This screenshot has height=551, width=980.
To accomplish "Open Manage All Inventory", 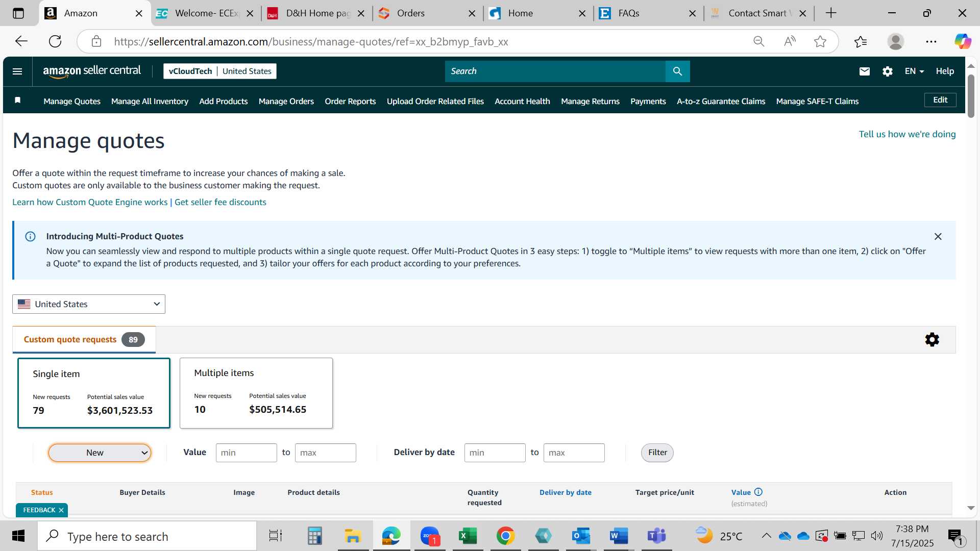I will [x=150, y=102].
